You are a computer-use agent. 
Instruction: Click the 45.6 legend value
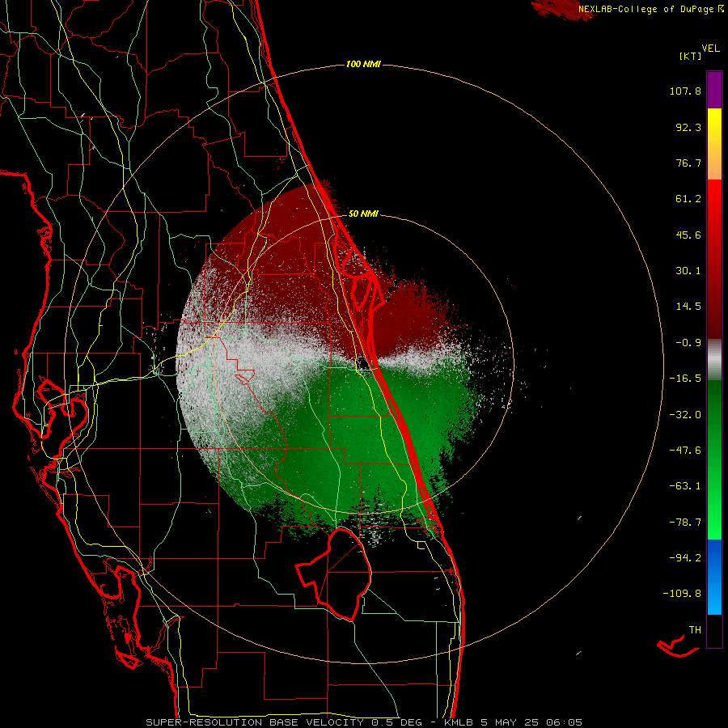point(688,235)
